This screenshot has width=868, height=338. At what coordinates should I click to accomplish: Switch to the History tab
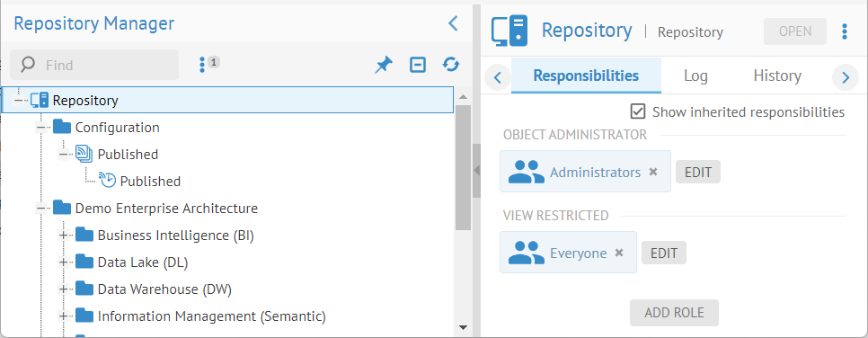click(777, 76)
